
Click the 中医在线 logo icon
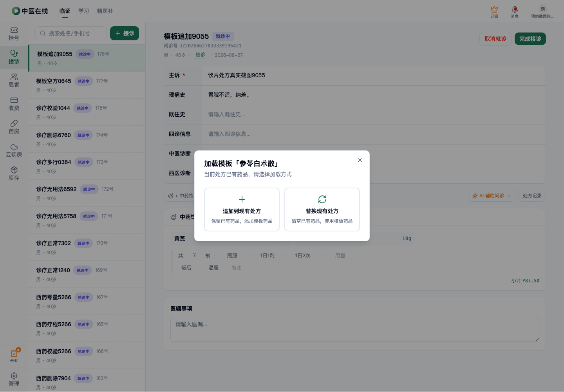point(16,11)
